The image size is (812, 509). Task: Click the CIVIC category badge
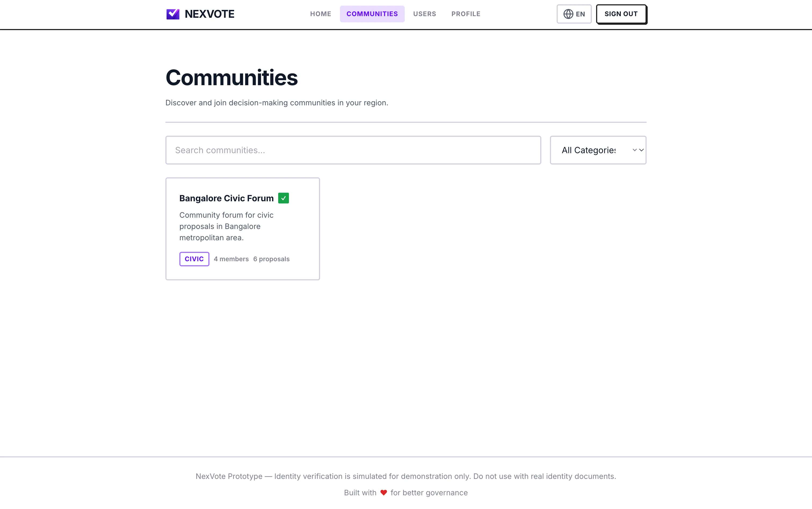coord(194,259)
